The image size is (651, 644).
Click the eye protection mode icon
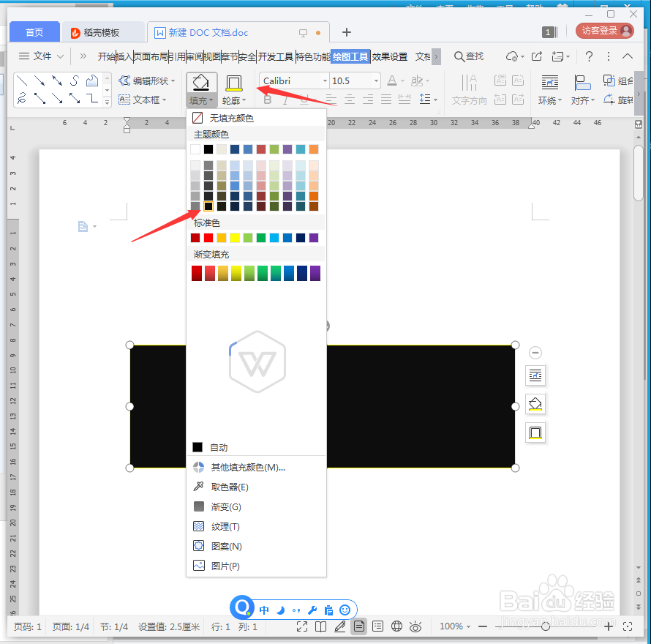415,626
